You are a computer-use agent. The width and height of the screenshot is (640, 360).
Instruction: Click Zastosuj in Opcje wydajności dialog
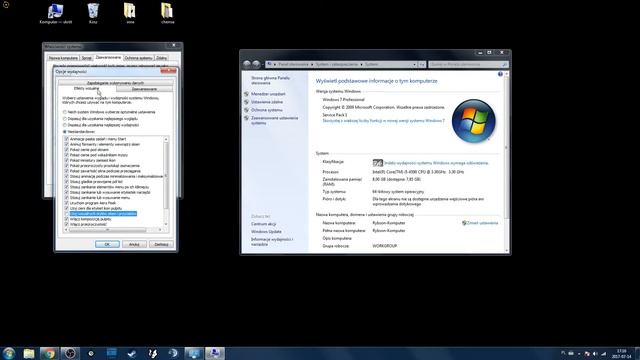[x=161, y=244]
